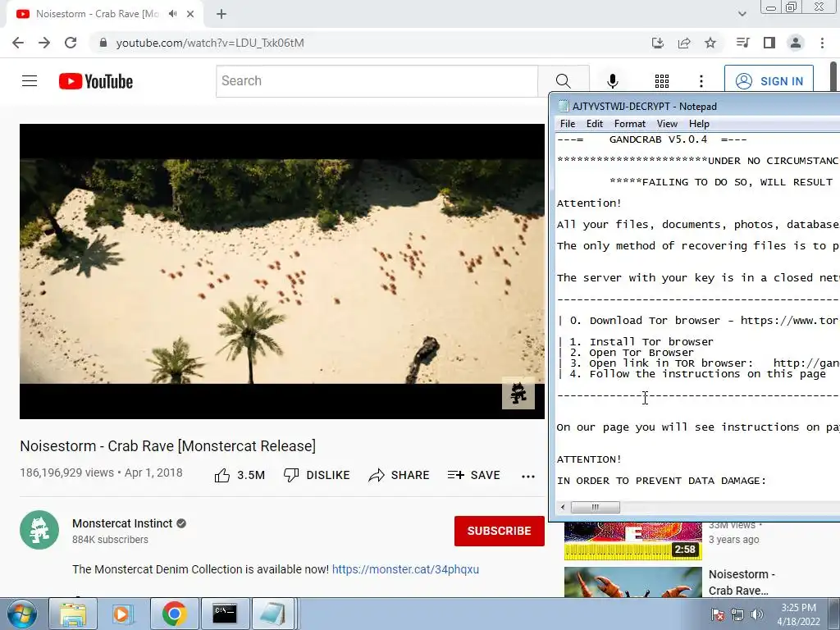Click the lock icon in address bar
This screenshot has height=630, width=840.
pos(103,43)
